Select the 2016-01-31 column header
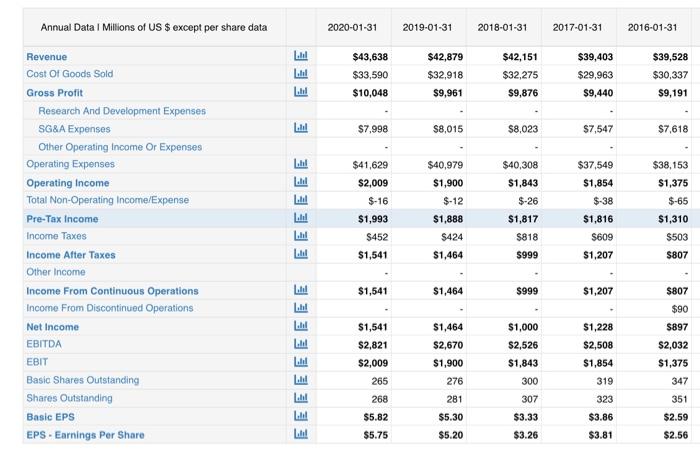Viewport: 700px width, 457px height. click(652, 28)
